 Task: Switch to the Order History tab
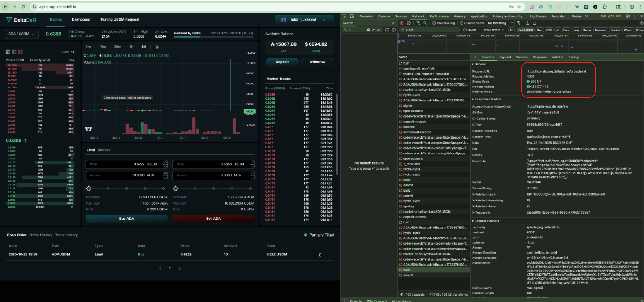(41, 235)
